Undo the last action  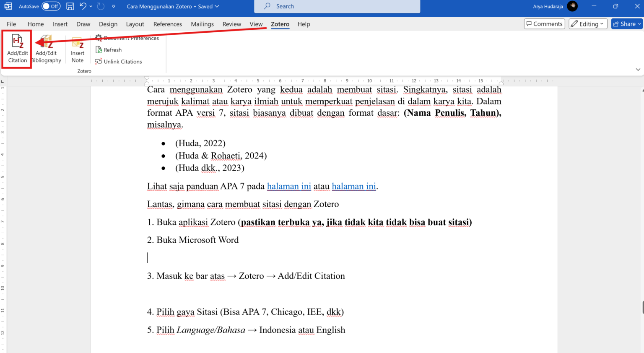83,6
